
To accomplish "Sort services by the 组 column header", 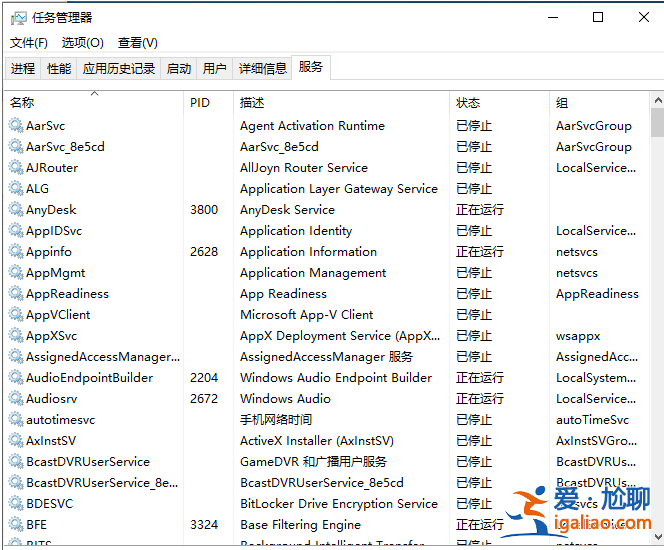I will (599, 102).
